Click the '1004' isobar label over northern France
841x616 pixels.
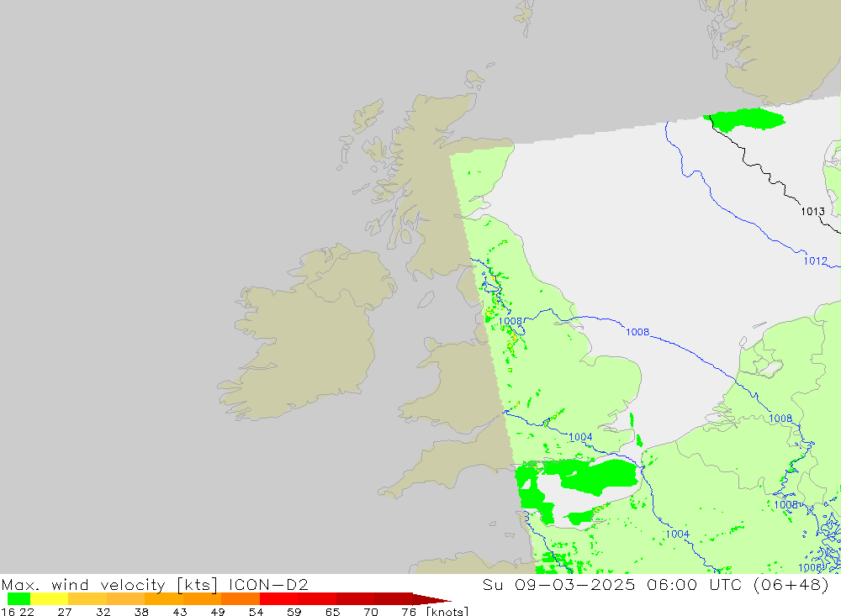[x=677, y=534]
